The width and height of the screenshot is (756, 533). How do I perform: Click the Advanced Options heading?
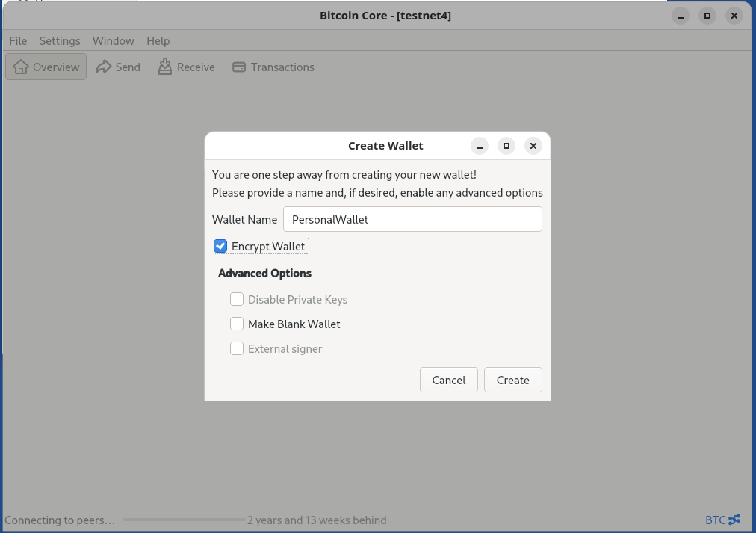click(264, 273)
